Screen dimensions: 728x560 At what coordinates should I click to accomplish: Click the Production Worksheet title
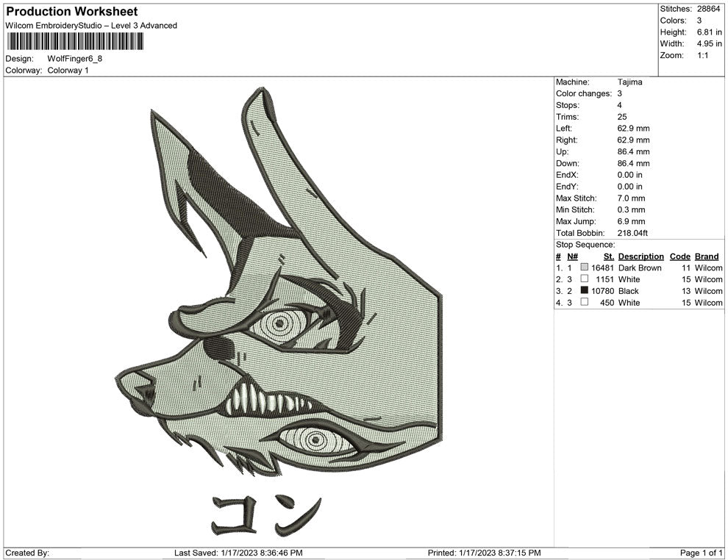(x=71, y=12)
